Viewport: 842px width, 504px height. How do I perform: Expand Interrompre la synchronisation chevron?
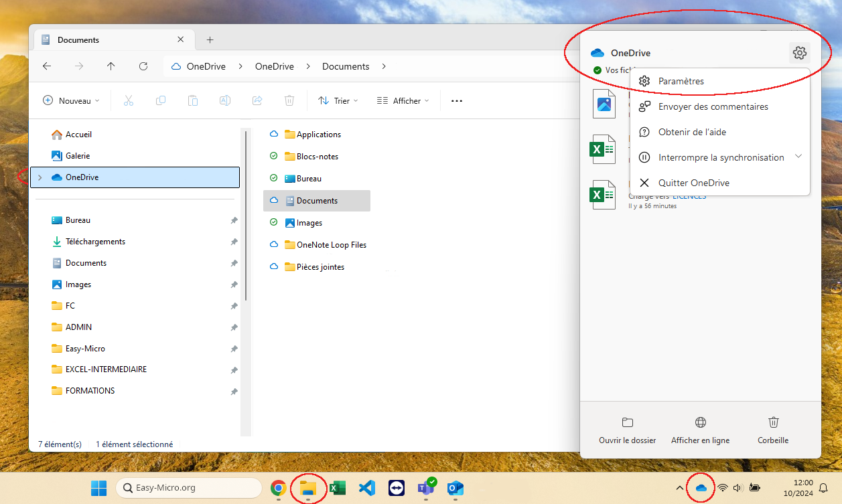tap(798, 156)
